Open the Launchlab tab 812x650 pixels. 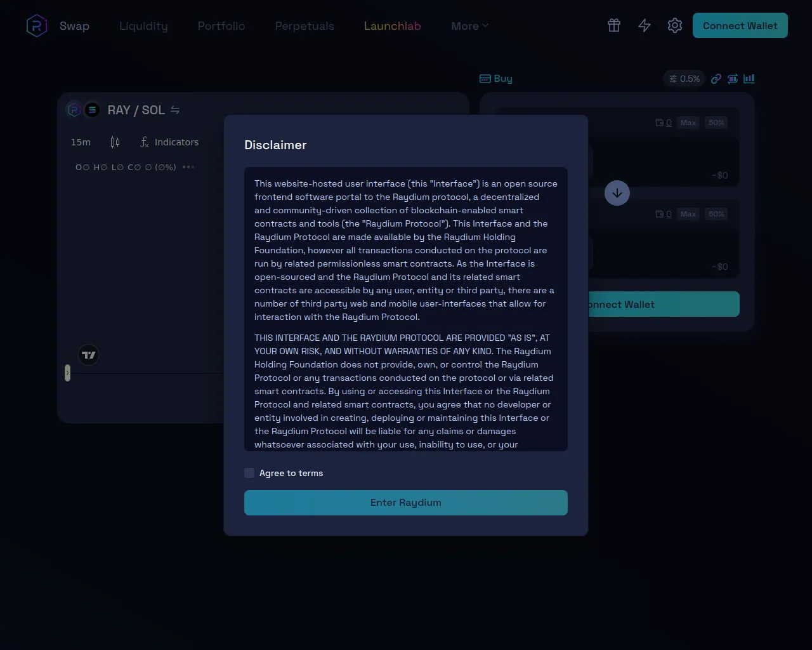coord(392,26)
